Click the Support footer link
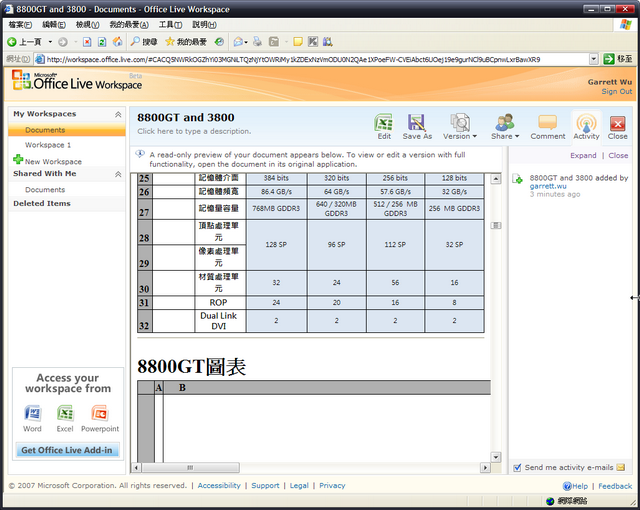The width and height of the screenshot is (640, 510). 265,486
